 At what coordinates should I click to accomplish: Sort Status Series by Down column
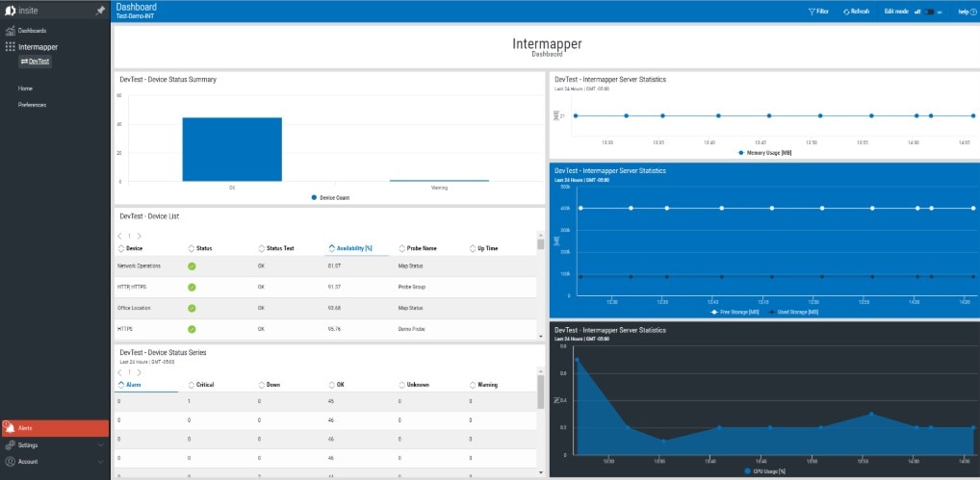click(270, 385)
